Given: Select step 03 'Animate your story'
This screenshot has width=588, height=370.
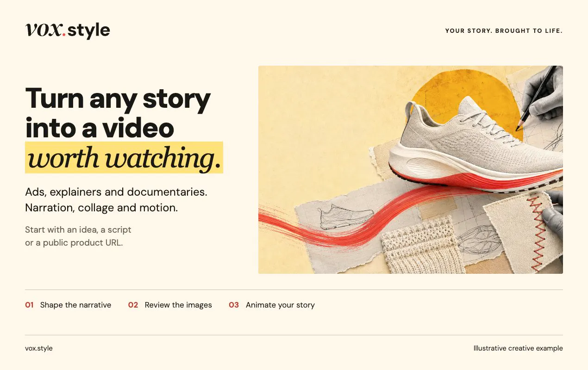Looking at the screenshot, I should tap(272, 305).
